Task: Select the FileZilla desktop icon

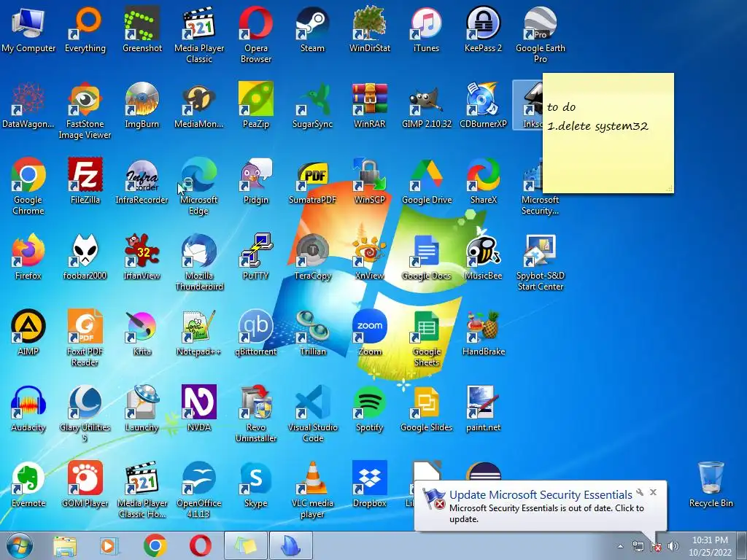Action: [85, 181]
